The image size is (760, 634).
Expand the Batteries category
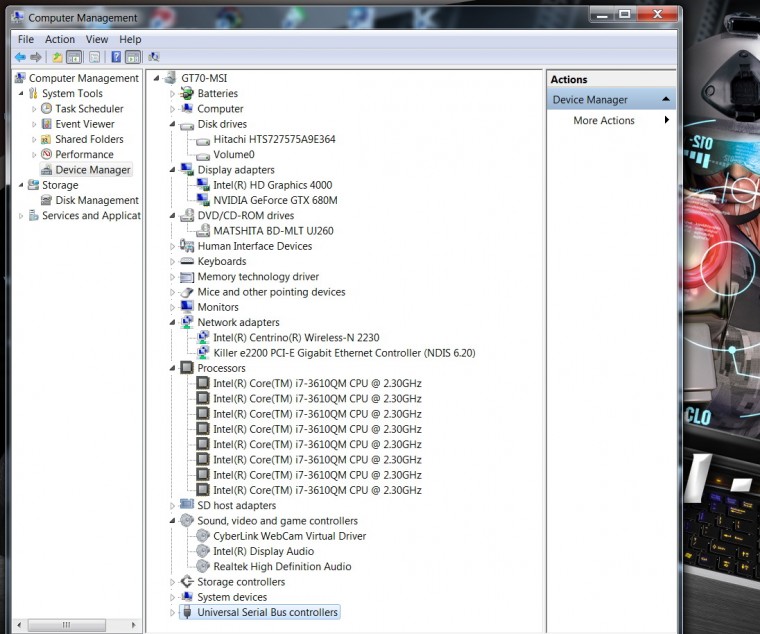(x=172, y=94)
